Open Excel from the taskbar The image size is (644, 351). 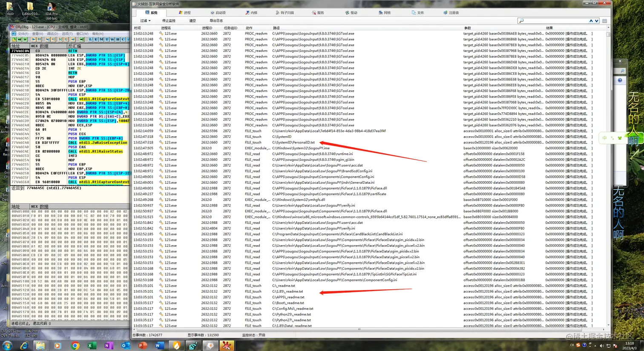92,346
